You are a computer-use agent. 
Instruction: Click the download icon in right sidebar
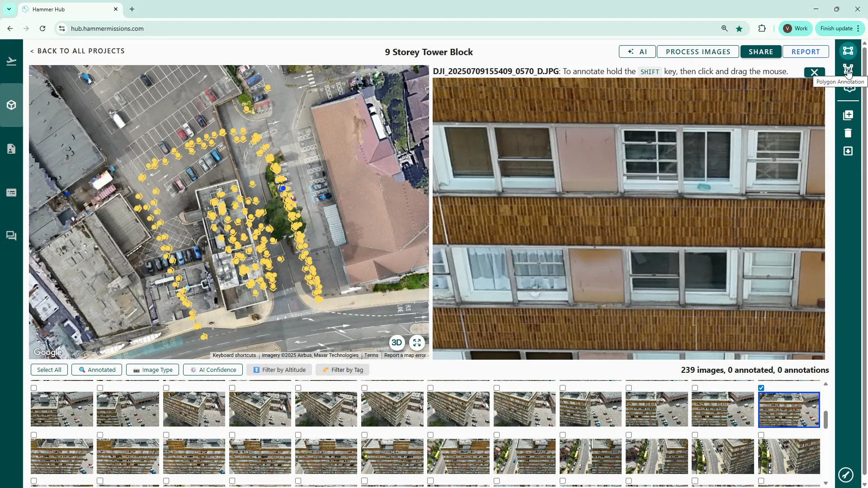tap(848, 151)
